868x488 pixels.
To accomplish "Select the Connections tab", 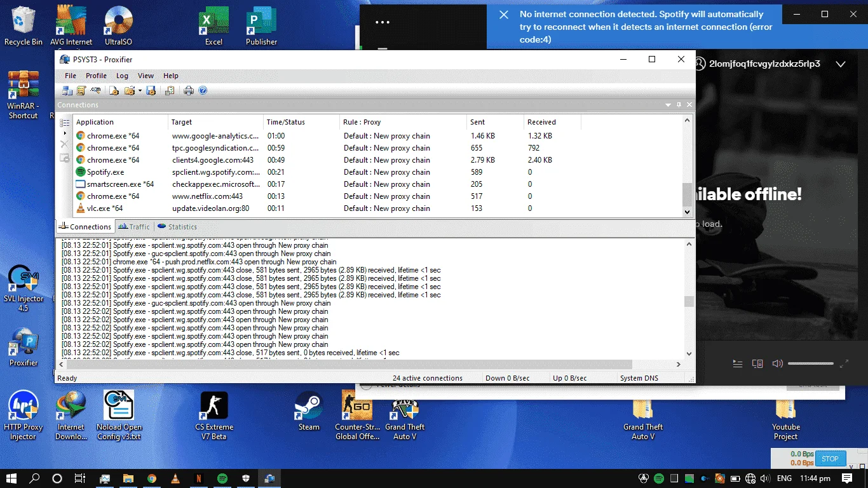I will tap(85, 227).
